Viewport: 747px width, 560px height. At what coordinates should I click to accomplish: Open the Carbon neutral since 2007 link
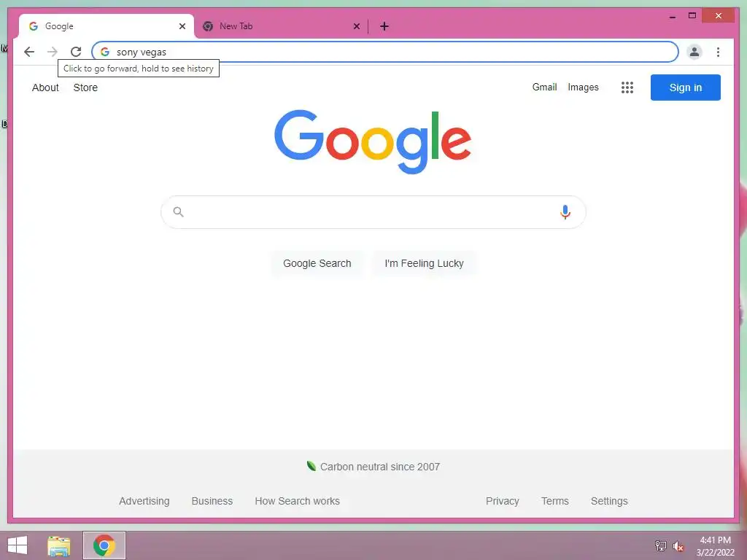click(x=379, y=467)
